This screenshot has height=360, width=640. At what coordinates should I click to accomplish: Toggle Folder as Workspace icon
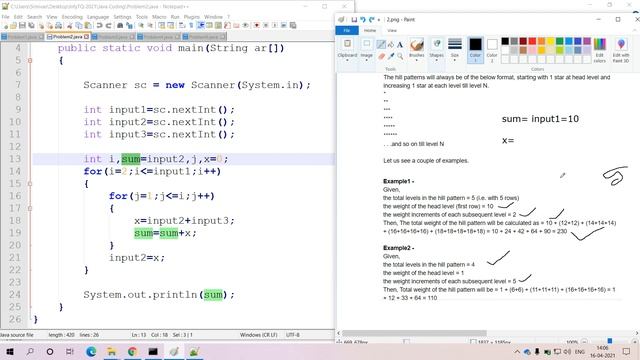[236, 25]
